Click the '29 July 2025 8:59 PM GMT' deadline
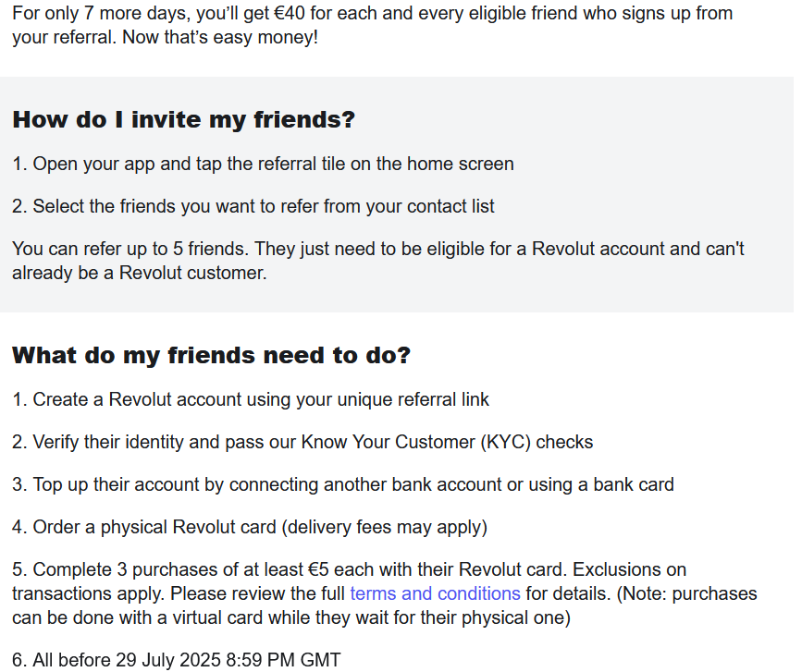Viewport: 802px width, 672px height. tap(228, 660)
